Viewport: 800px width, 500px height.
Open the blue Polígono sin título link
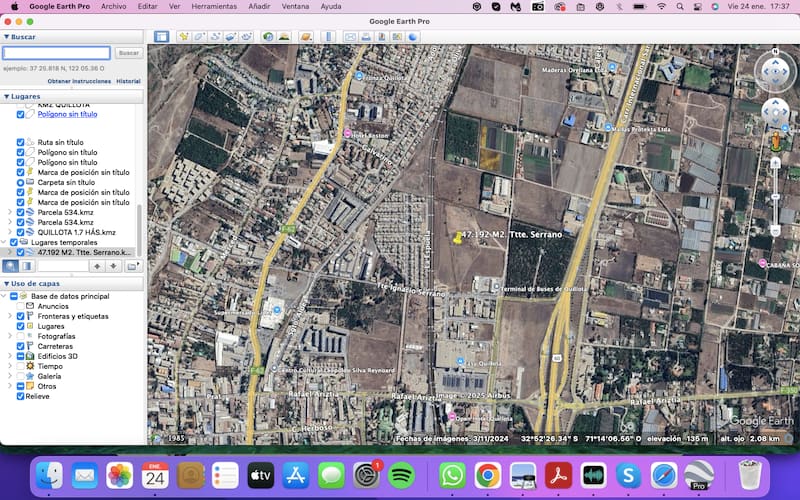tap(67, 114)
